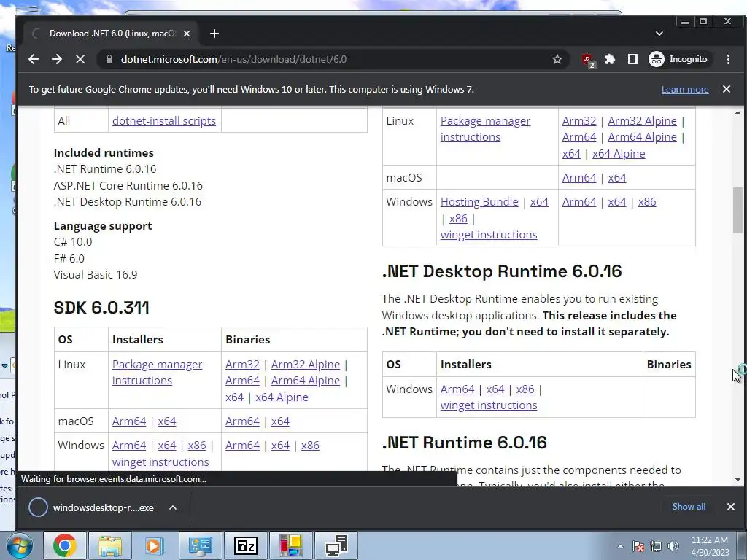Screen dimensions: 747x560
Task: Open the Control Panel taskbar icon
Action: (x=200, y=545)
